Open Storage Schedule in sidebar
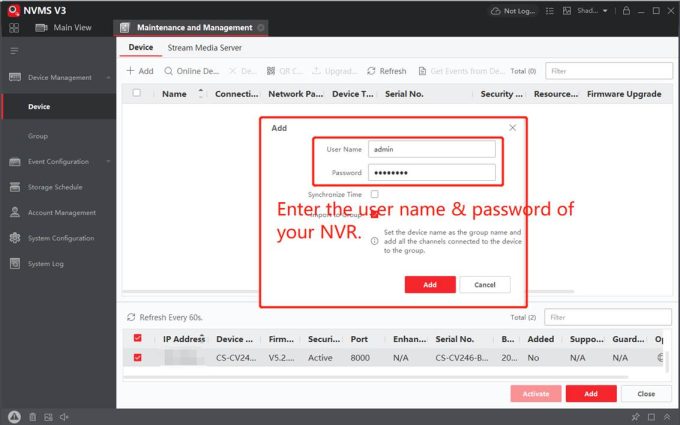This screenshot has width=680, height=425. (54, 187)
